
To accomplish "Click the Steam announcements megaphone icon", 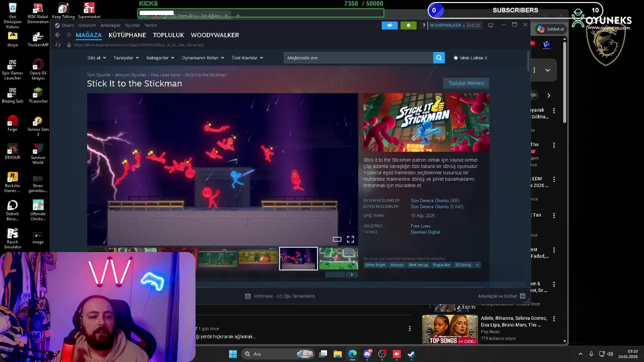I will click(x=389, y=25).
